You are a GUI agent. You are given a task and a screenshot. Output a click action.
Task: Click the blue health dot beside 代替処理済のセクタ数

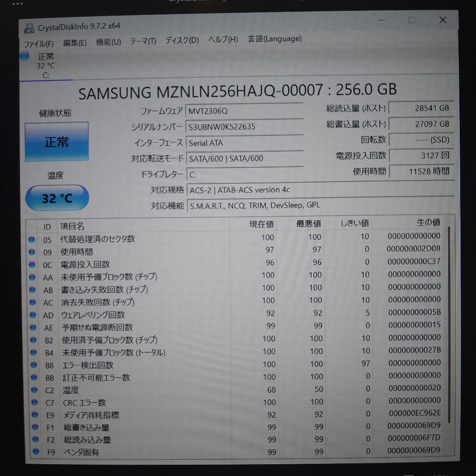[x=31, y=240]
